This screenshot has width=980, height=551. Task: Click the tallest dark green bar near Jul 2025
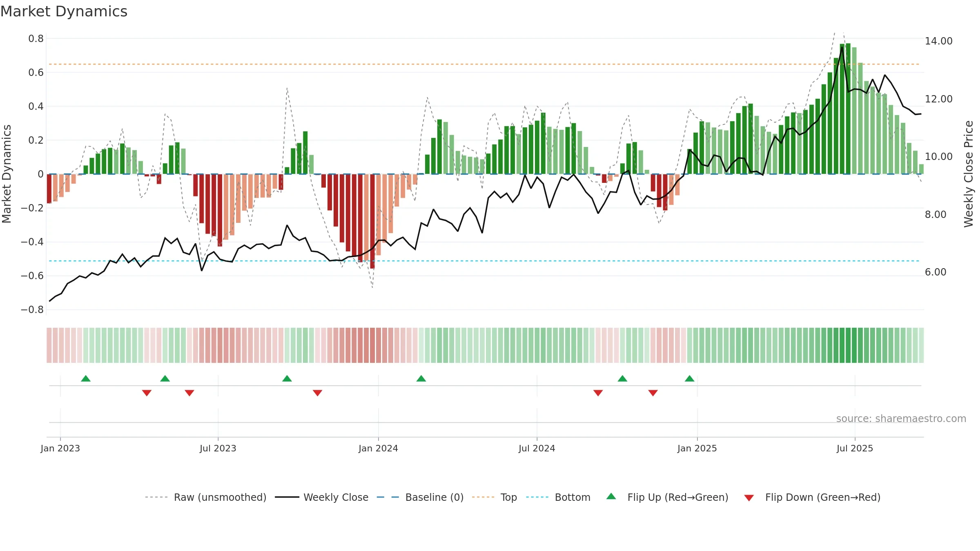pos(848,109)
